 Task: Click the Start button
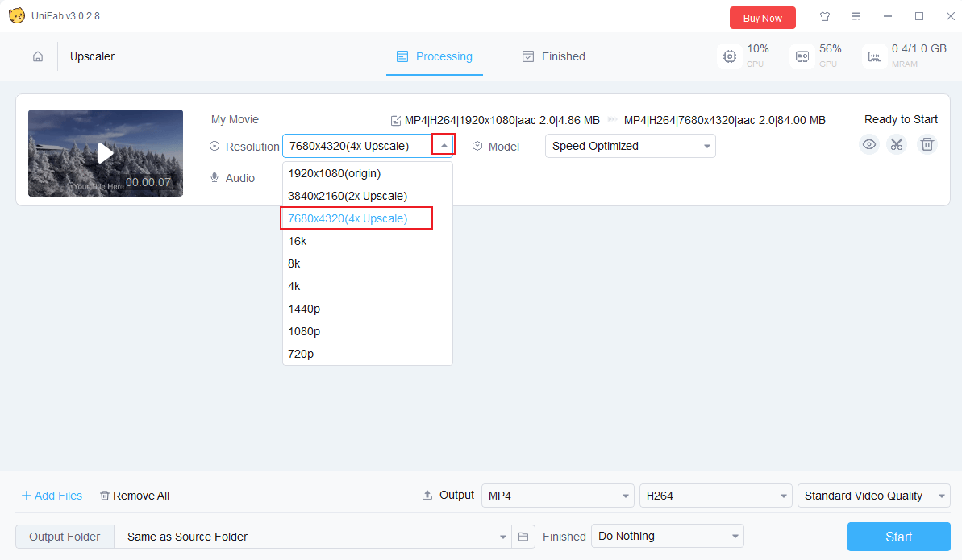899,537
